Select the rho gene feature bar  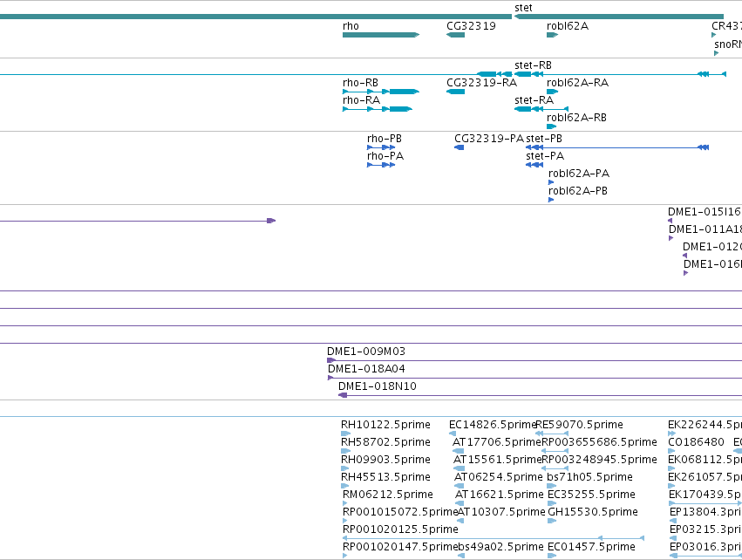(x=381, y=35)
